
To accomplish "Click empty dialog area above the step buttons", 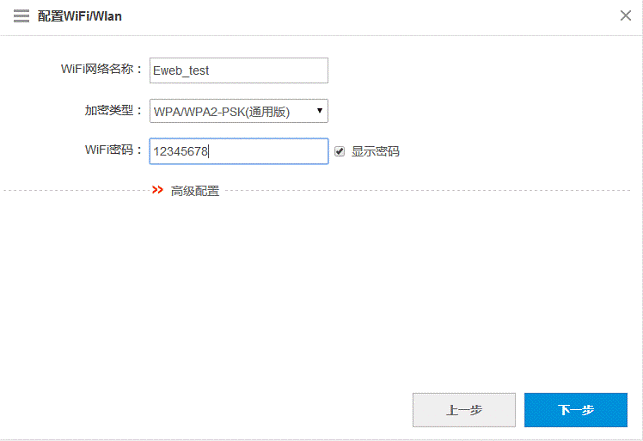I will click(x=320, y=300).
